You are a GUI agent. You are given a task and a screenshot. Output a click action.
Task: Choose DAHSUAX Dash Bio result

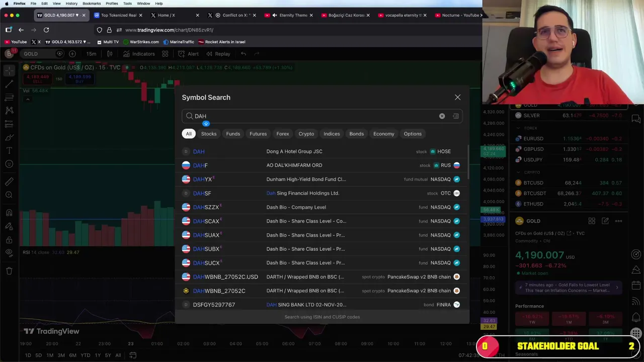pyautogui.click(x=322, y=235)
